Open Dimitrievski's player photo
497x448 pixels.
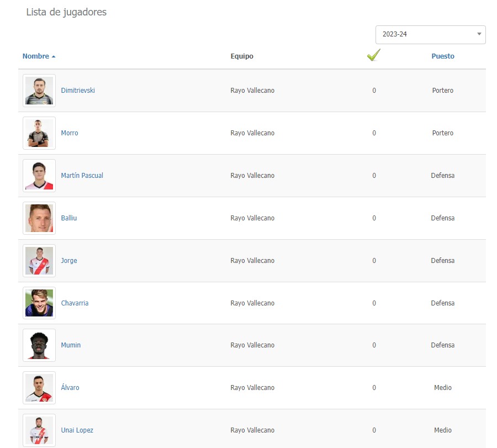[39, 91]
